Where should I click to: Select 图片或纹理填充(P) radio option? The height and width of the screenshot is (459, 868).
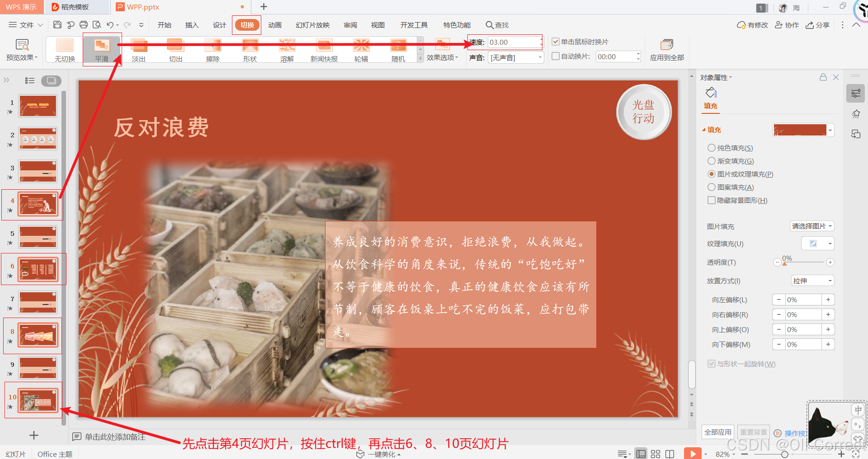coord(711,174)
